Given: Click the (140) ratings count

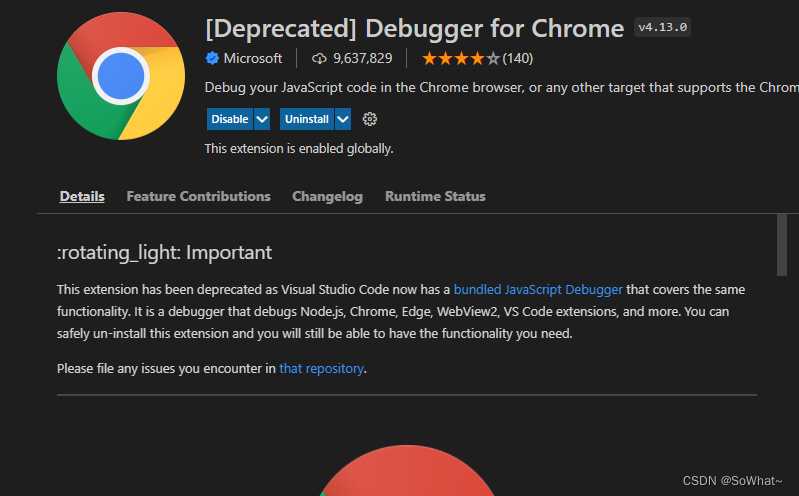Looking at the screenshot, I should (x=518, y=59).
